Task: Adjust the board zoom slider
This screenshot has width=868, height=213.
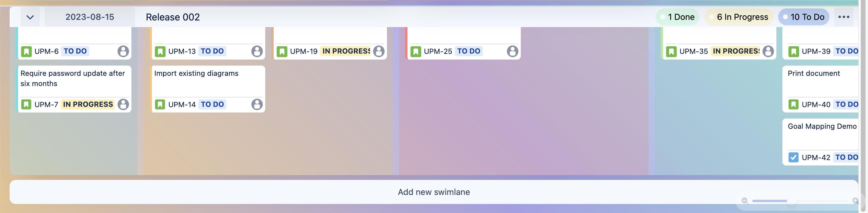Action: [x=791, y=201]
